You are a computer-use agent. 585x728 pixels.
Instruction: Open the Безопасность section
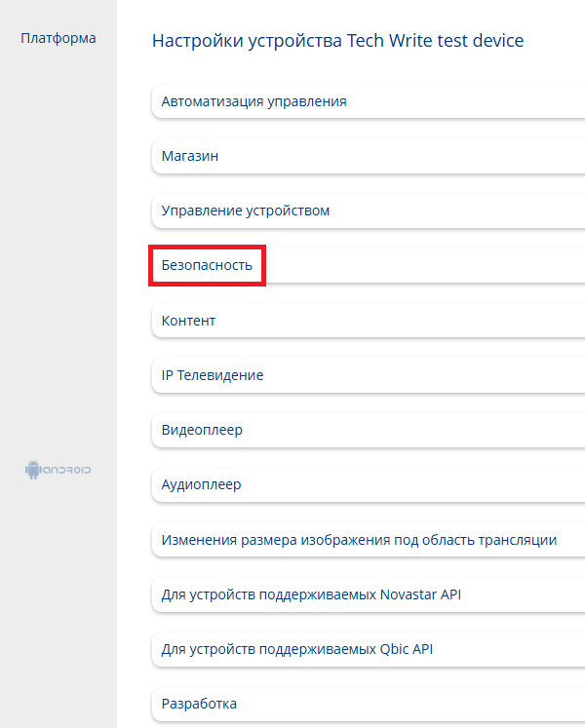(207, 265)
